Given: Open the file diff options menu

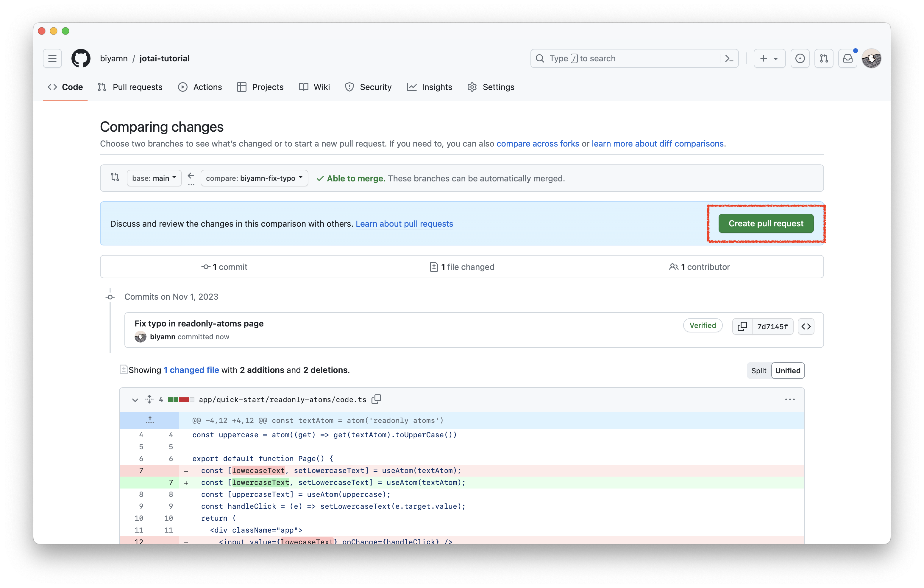Looking at the screenshot, I should [x=790, y=400].
